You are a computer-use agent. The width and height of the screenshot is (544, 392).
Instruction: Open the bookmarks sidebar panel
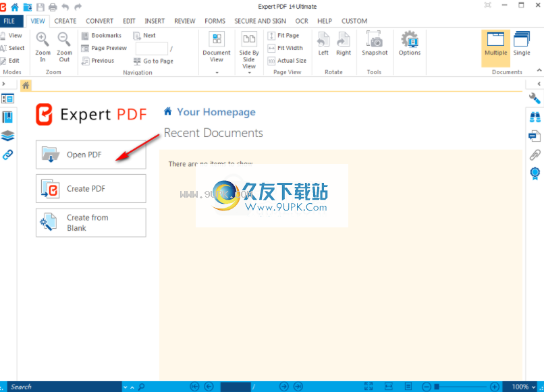click(7, 117)
